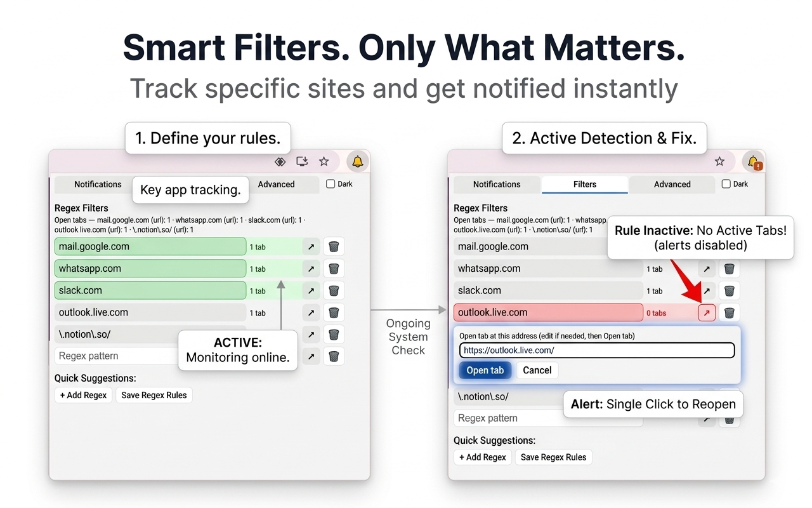This screenshot has width=812, height=508.
Task: Open tab arrow for whatsapp.com in right popup
Action: coord(707,269)
